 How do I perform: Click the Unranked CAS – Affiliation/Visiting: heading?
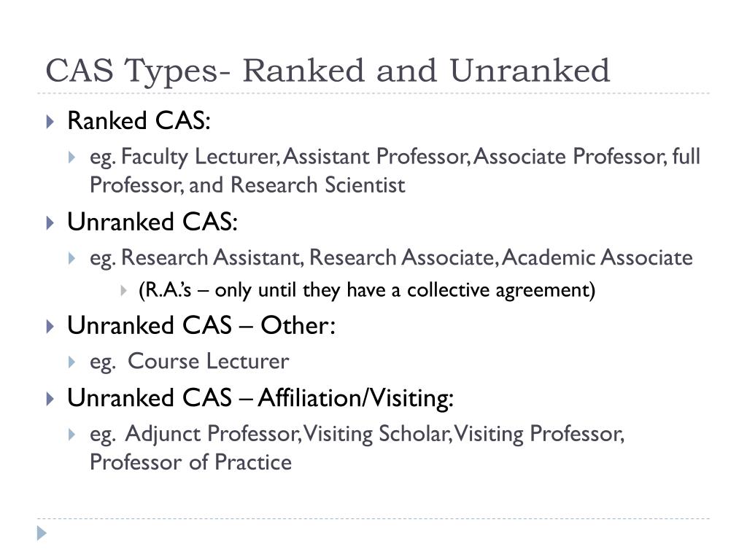click(x=260, y=398)
